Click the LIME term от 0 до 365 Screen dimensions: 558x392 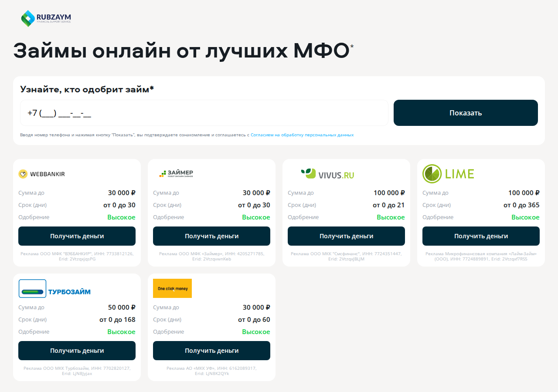pyautogui.click(x=521, y=205)
